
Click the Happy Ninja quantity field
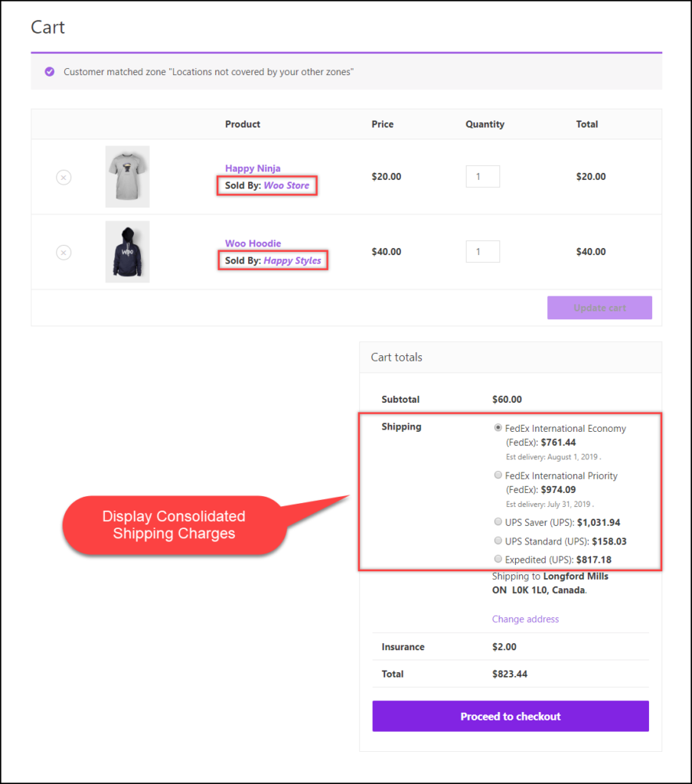[x=483, y=176]
